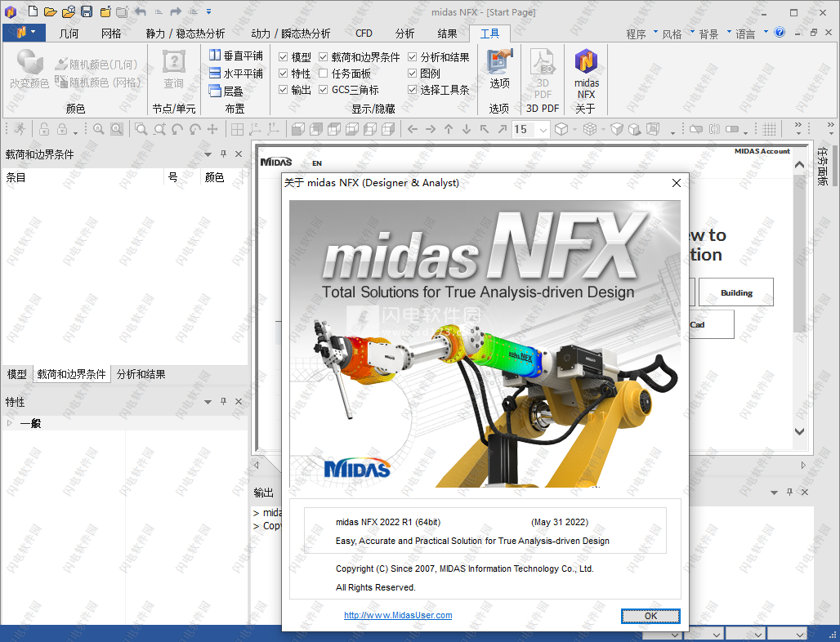
Task: Click the left arrow view rotation icon
Action: [x=413, y=129]
